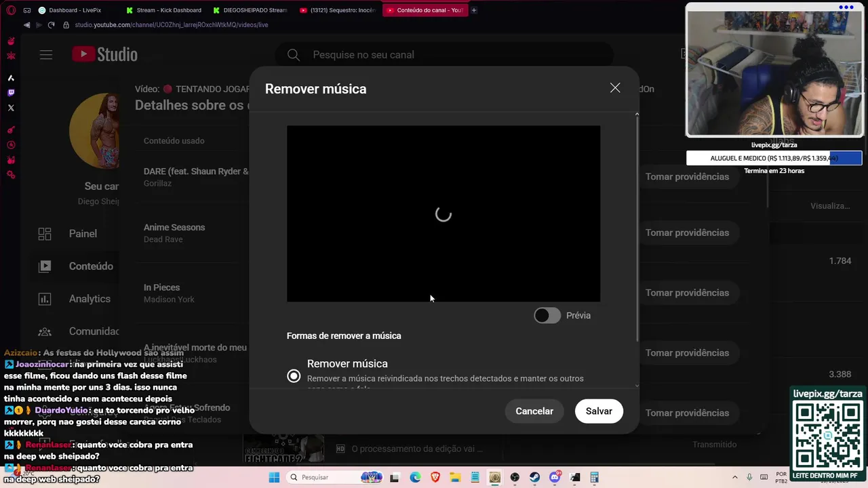Reload the page with the refresh icon
Screen dimensions: 868x488
click(51, 25)
